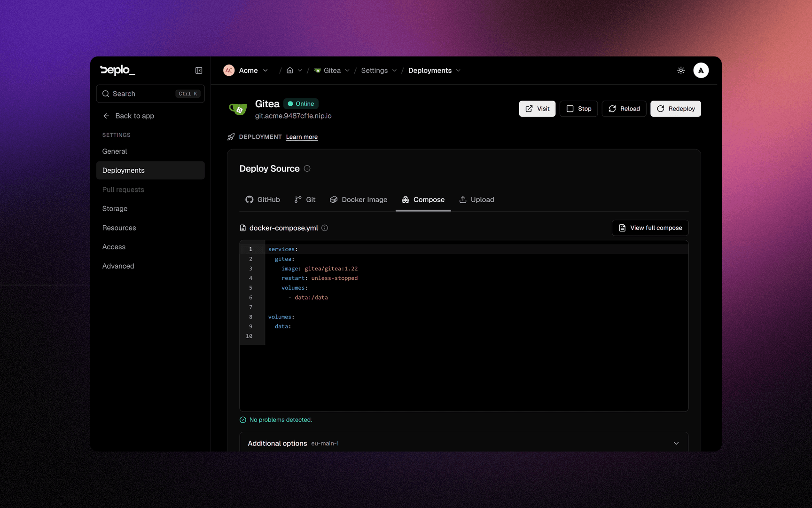Click the Gitea app logo
812x508 pixels.
coord(238,109)
